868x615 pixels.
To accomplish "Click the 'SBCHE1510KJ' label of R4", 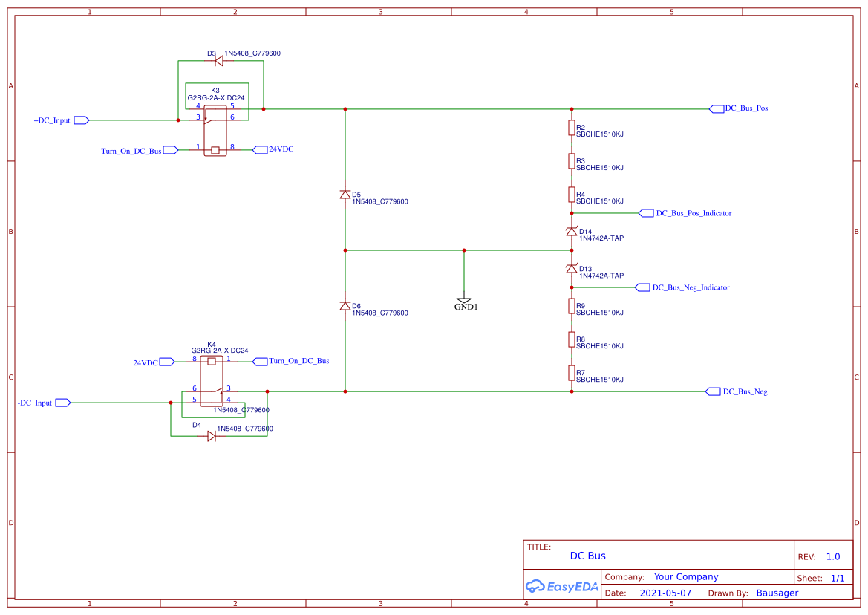I will [600, 201].
